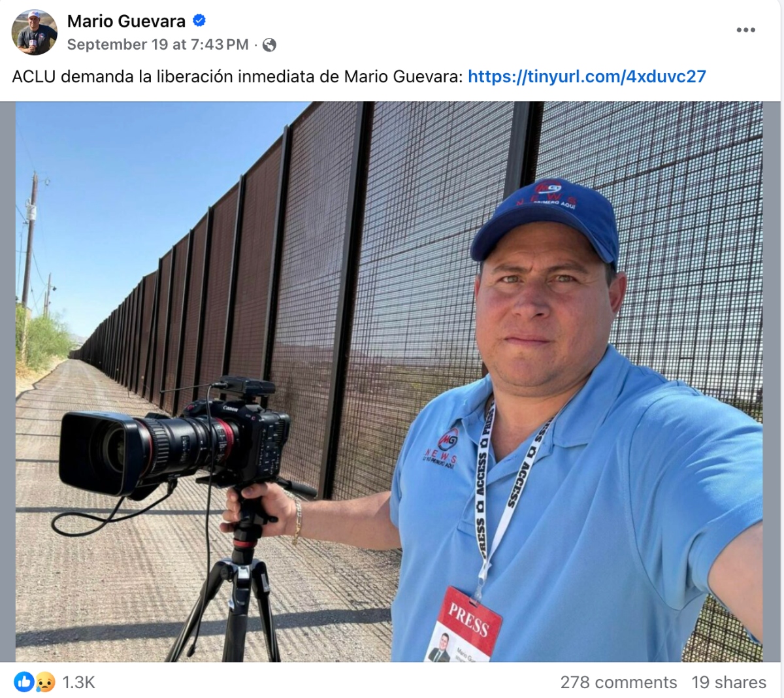Open Mario Guevara's profile picture
Viewport: 784px width, 698px height.
click(35, 33)
